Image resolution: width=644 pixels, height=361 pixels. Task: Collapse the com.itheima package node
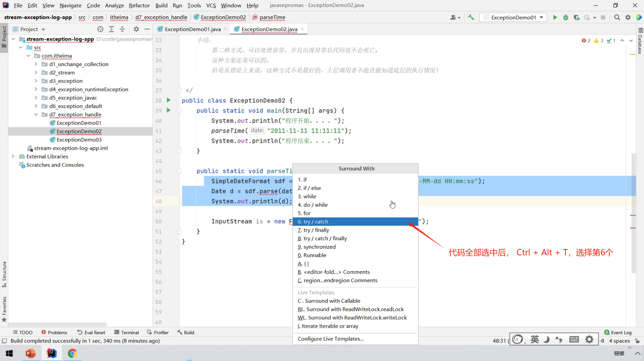pos(28,56)
